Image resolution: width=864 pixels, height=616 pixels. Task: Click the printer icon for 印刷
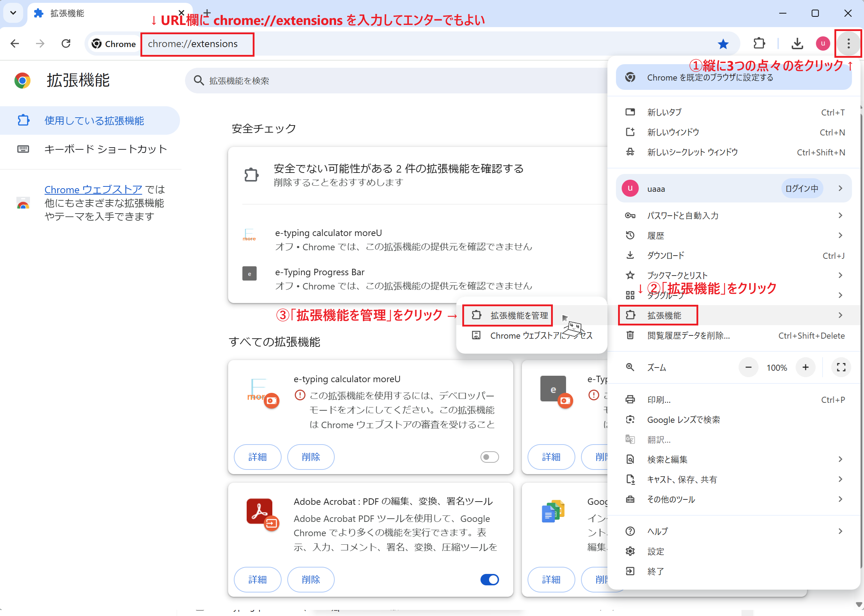(630, 400)
